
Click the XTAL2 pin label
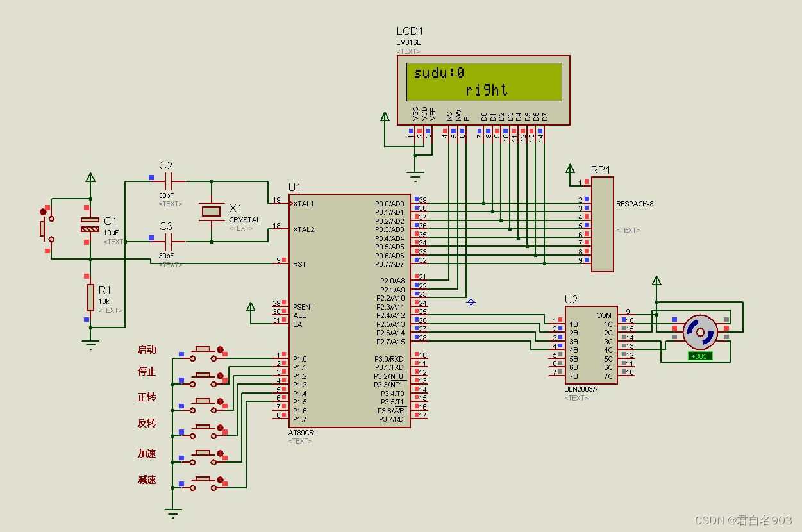tap(304, 229)
